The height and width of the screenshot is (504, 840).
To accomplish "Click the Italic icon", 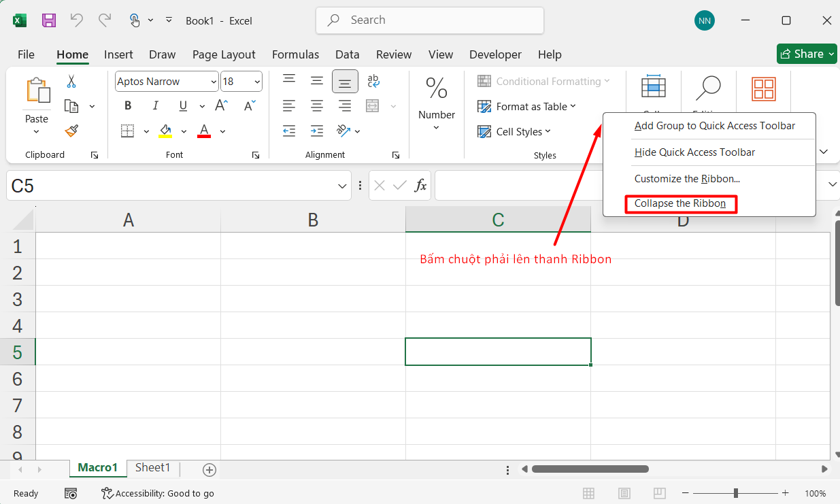I will pos(154,105).
